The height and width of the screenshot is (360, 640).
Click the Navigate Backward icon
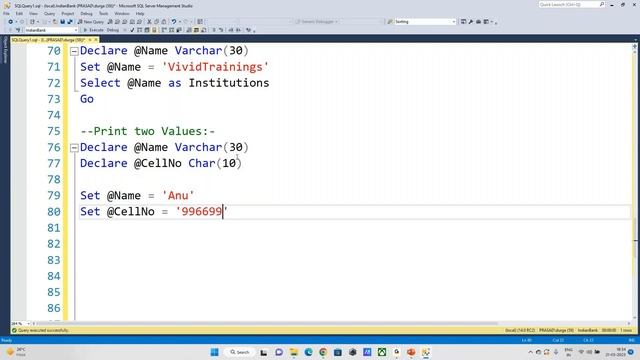click(10, 22)
